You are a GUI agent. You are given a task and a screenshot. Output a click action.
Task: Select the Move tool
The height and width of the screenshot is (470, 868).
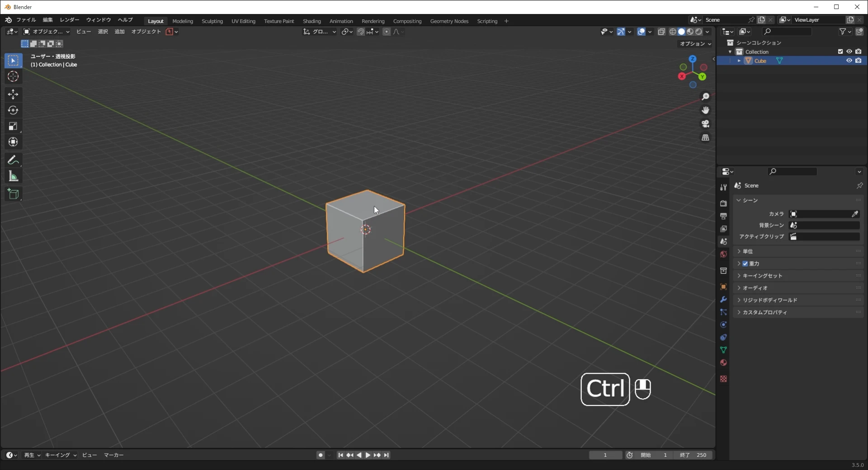coord(13,94)
